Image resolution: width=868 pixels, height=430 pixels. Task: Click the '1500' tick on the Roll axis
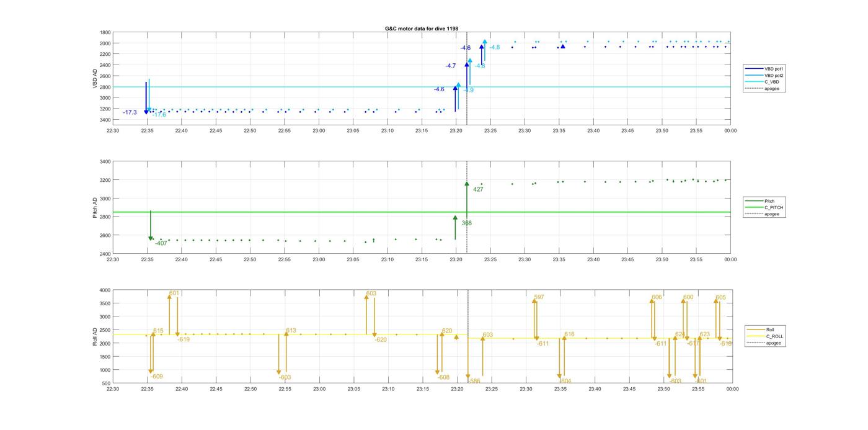pos(105,357)
